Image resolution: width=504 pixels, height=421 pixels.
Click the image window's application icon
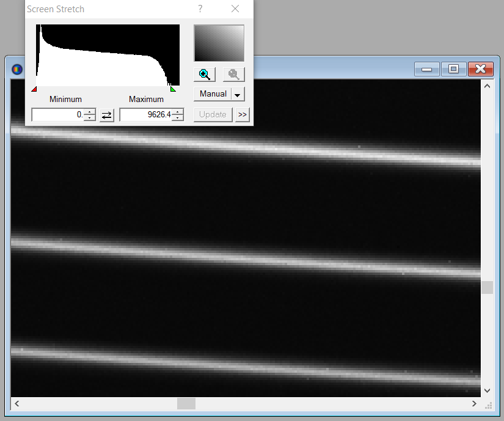(x=16, y=69)
